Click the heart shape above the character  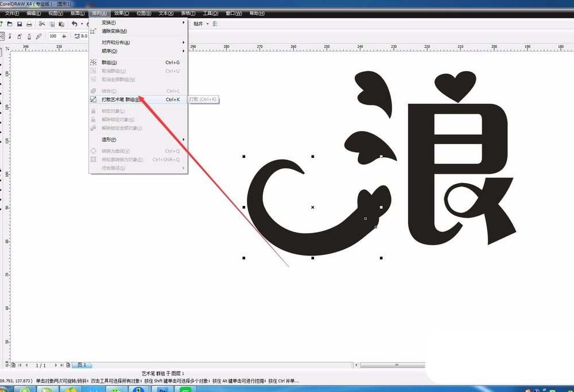[455, 87]
